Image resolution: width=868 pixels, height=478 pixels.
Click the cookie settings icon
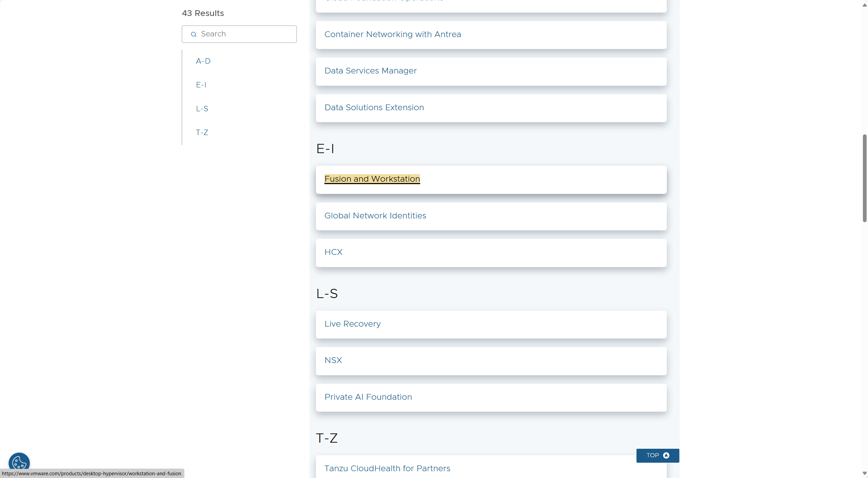(x=19, y=462)
